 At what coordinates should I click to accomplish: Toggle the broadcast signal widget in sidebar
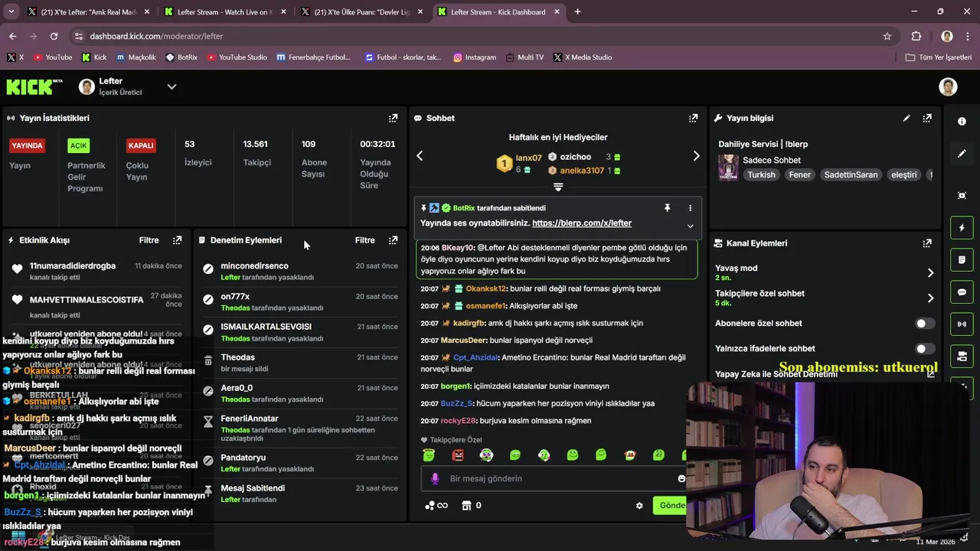coord(962,324)
